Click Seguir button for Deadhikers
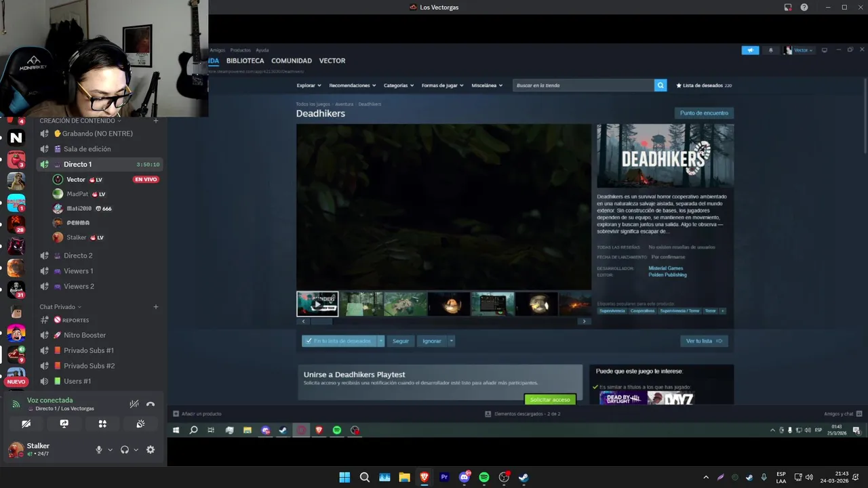 coord(401,341)
